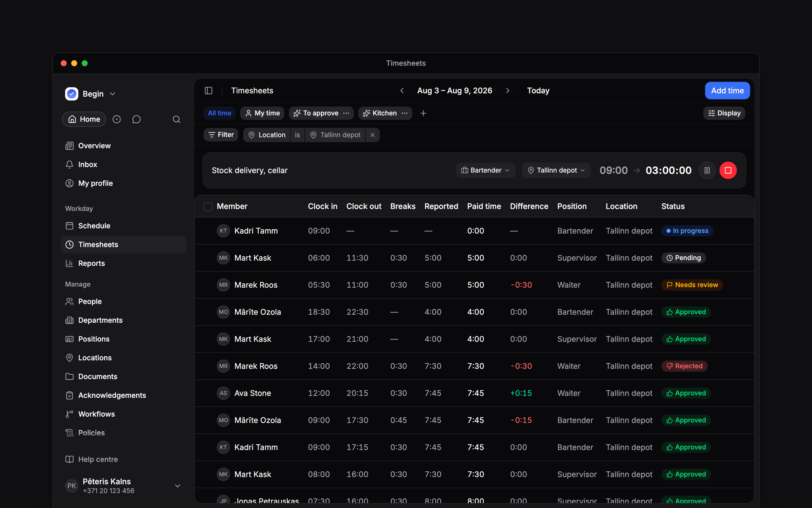Click Needs review status for Marek Roos
The height and width of the screenshot is (508, 812).
[692, 285]
